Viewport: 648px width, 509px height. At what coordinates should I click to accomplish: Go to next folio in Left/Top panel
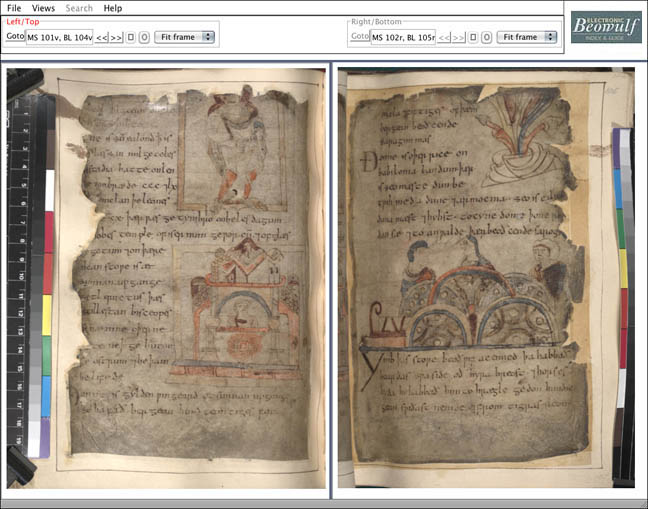[116, 37]
